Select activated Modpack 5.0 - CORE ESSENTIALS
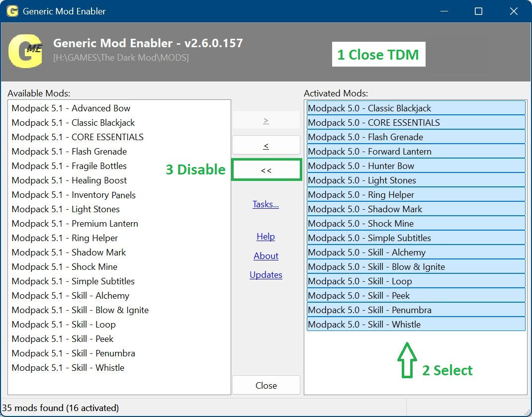 pyautogui.click(x=416, y=122)
